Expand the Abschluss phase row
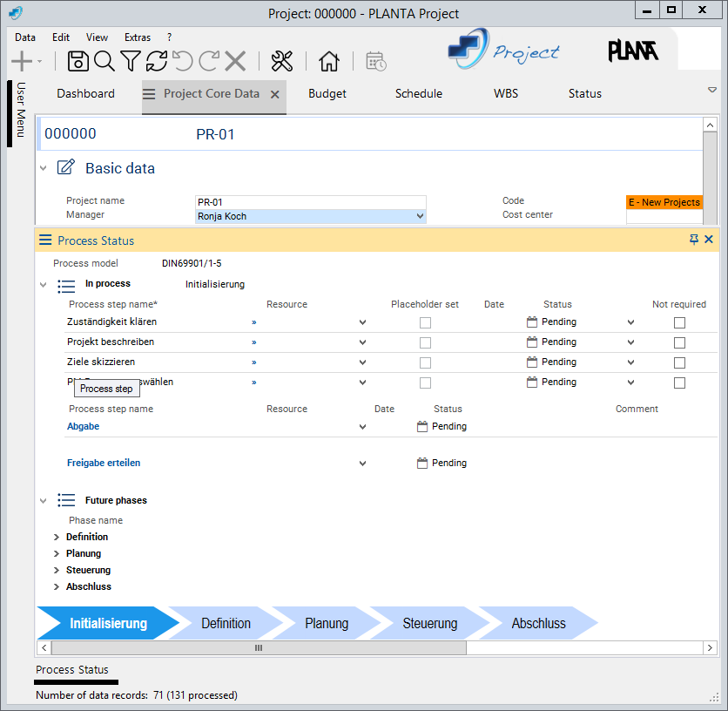This screenshot has width=728, height=711. tap(57, 586)
